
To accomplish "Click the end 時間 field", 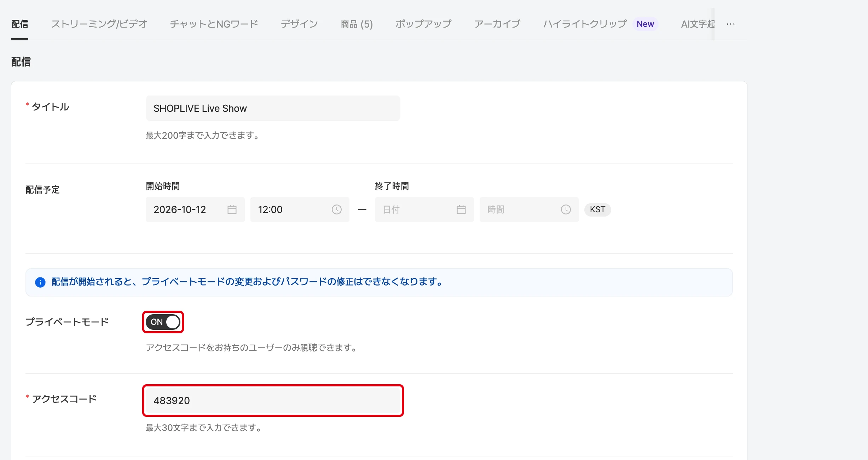I will (x=529, y=209).
